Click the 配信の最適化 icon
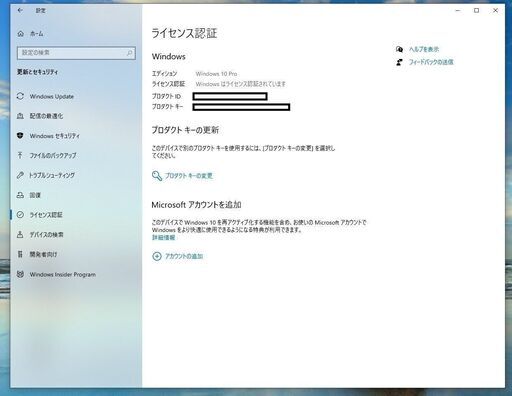Viewport: 512px width, 396px height. point(20,116)
